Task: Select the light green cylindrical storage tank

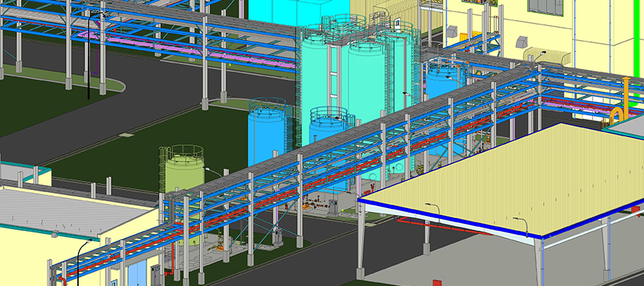Action: coord(183,175)
